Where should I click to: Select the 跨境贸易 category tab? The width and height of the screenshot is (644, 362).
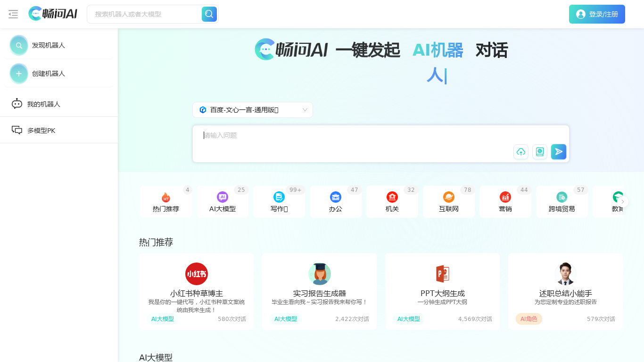click(562, 202)
